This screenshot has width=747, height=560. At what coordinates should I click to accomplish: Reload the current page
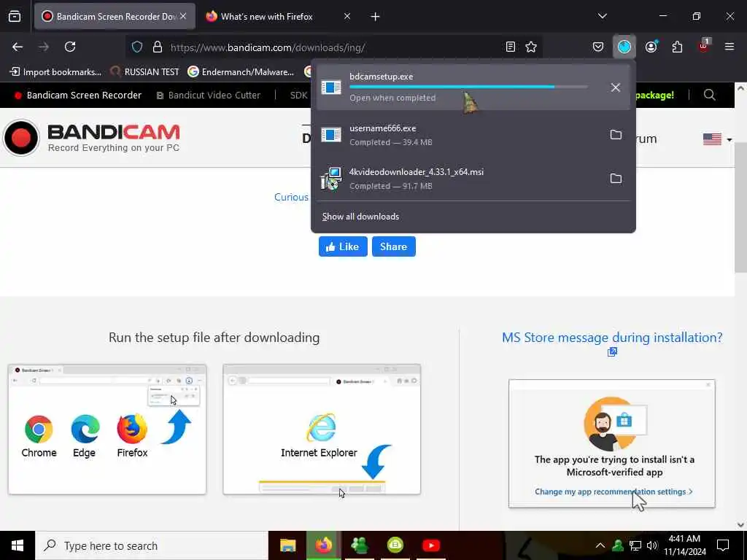tap(70, 47)
